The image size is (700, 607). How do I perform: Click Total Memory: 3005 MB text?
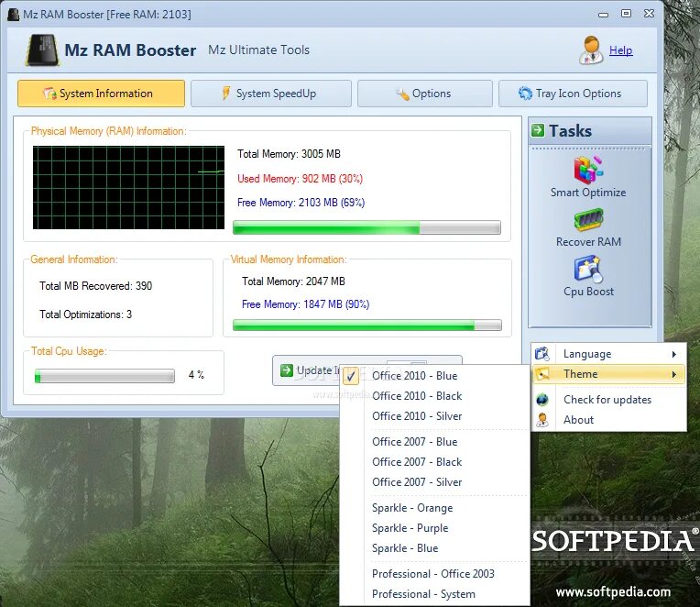coord(289,154)
